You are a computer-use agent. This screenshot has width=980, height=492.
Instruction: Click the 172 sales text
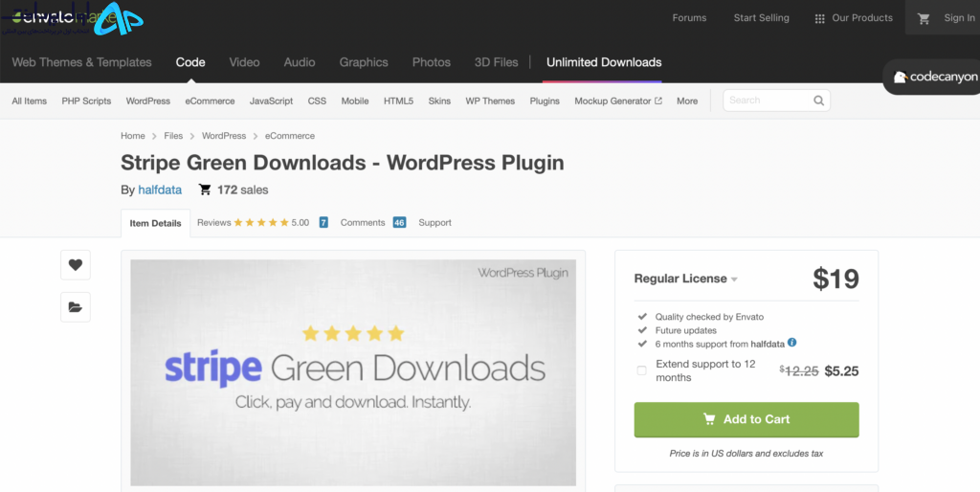242,190
